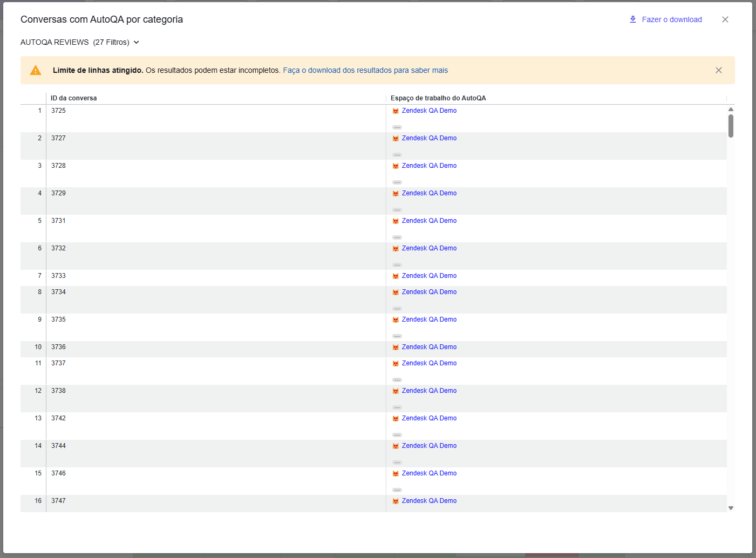Open Zendesk QA Demo link for conversation 3728
Screen dimensions: 756x558
tap(429, 166)
